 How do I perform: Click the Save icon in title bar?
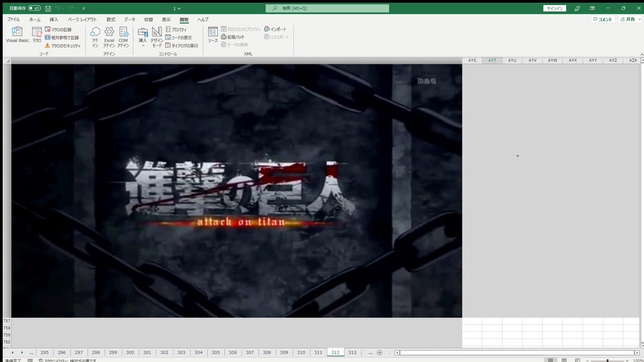click(x=48, y=8)
